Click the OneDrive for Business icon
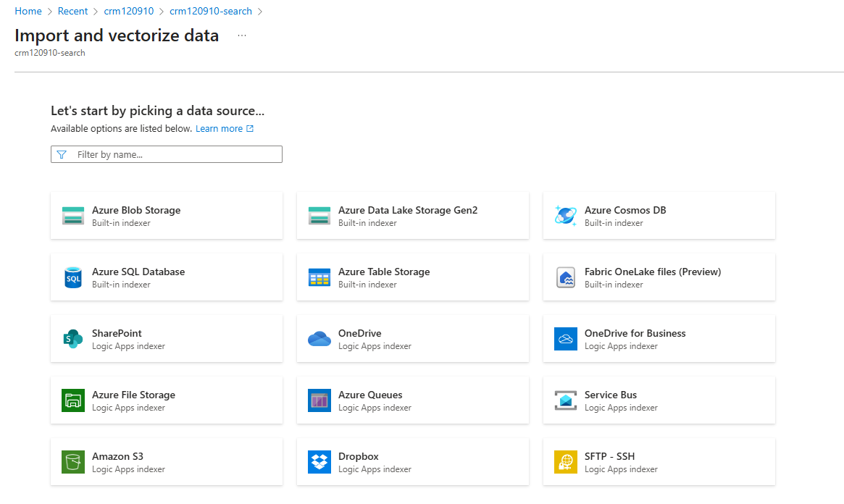844x504 pixels. point(566,339)
